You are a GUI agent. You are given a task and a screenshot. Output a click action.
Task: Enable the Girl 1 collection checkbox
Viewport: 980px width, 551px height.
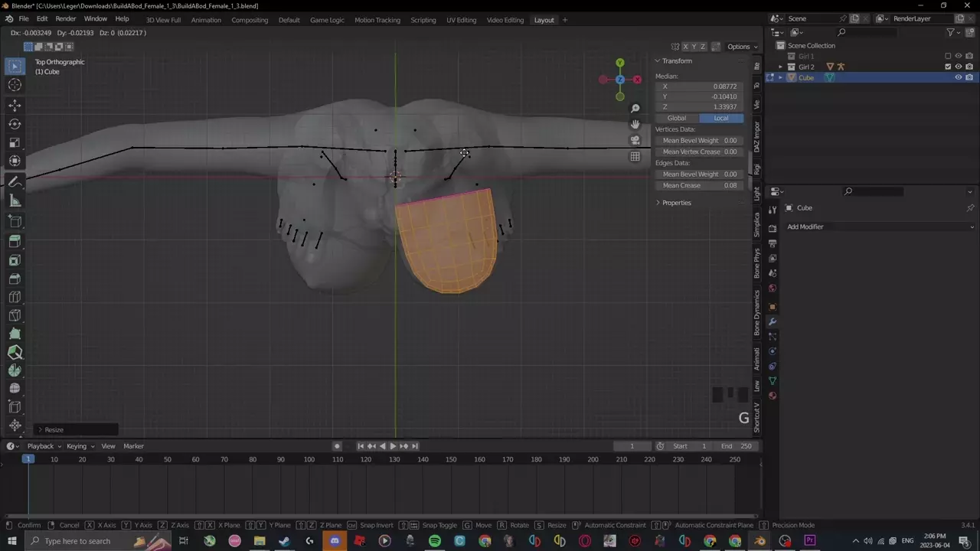click(948, 56)
